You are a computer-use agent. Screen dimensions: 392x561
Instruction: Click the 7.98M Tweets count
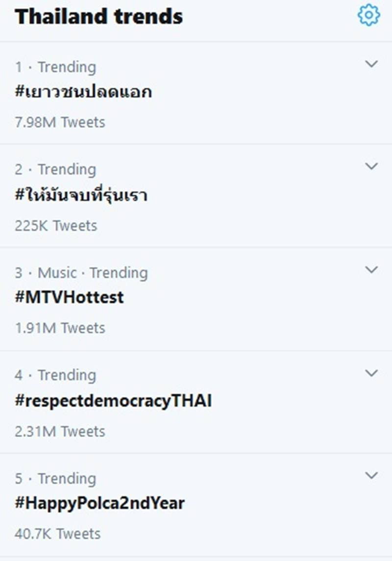click(60, 122)
